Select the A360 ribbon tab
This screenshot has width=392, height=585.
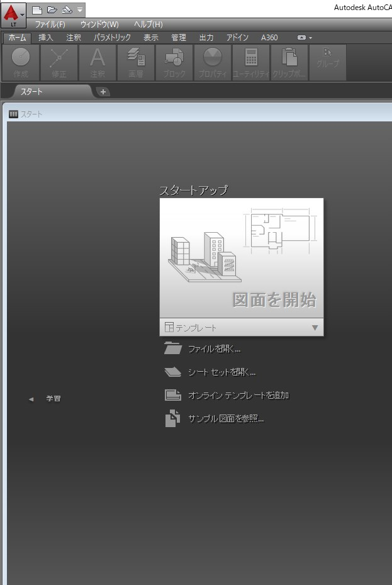(x=269, y=38)
